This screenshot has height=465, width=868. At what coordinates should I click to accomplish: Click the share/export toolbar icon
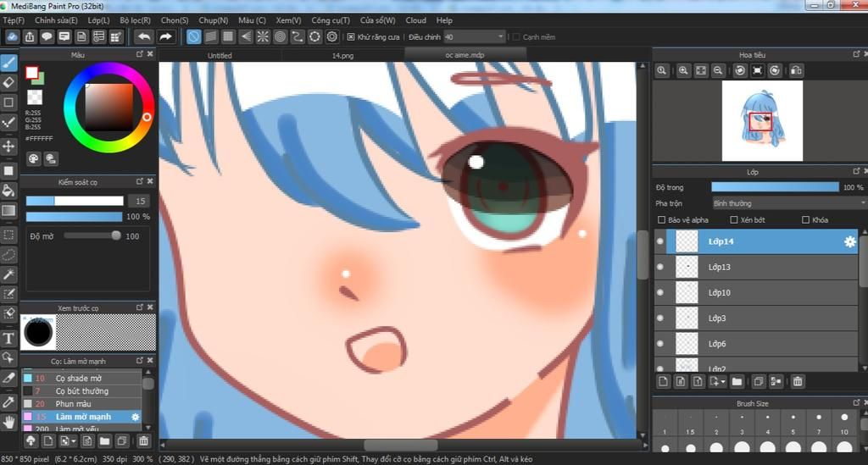pyautogui.click(x=30, y=37)
